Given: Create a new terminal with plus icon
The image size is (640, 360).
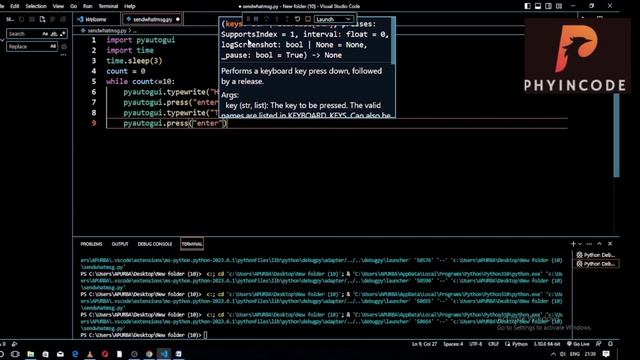Looking at the screenshot, I should (573, 244).
